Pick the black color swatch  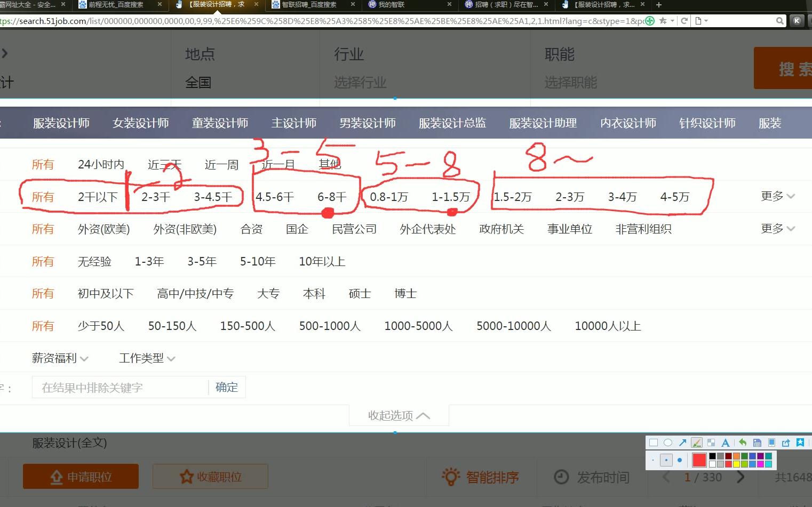pos(712,456)
